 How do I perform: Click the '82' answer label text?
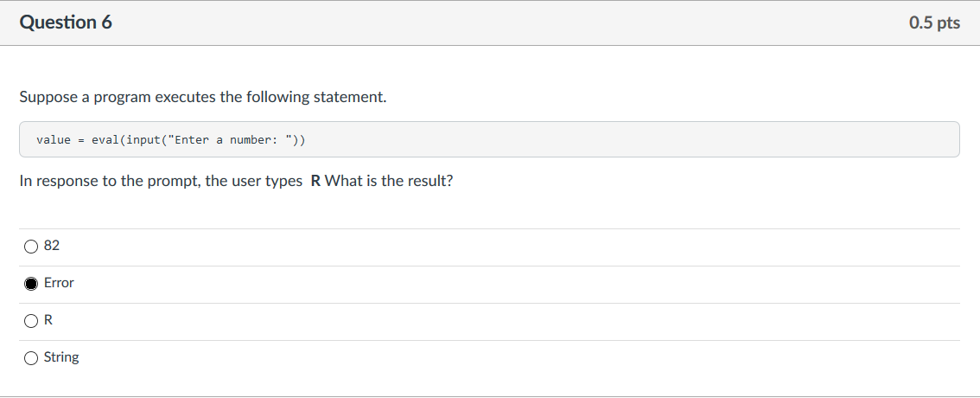coord(52,246)
